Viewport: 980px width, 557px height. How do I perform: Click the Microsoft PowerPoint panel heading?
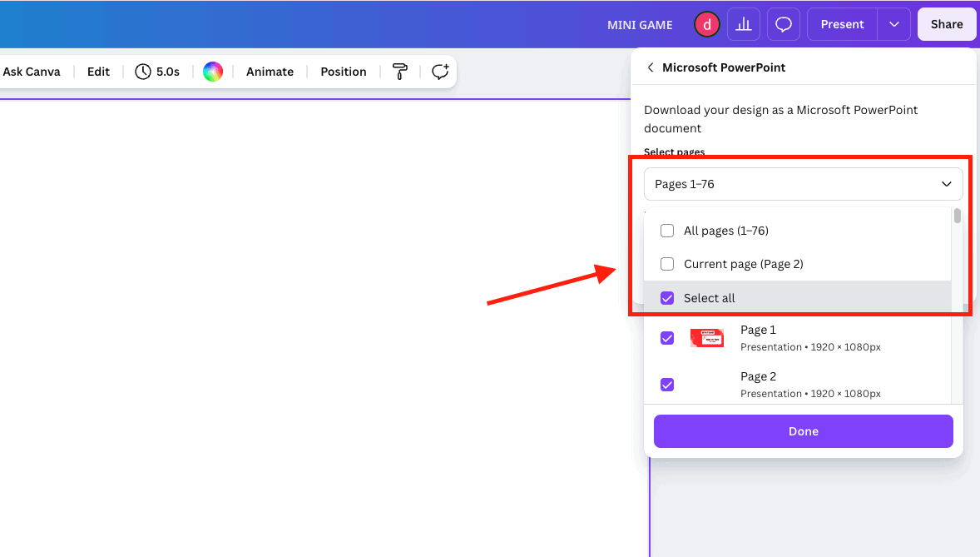click(x=724, y=67)
